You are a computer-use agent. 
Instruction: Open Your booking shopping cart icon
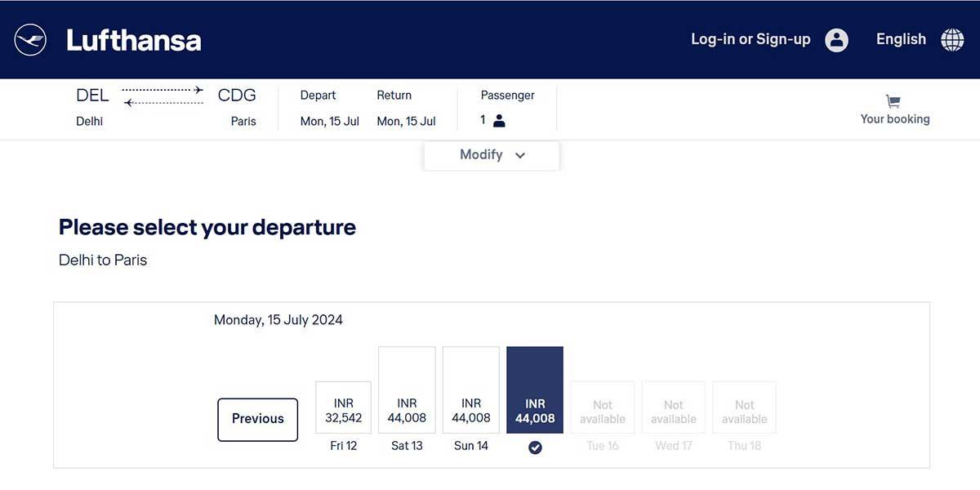[894, 101]
